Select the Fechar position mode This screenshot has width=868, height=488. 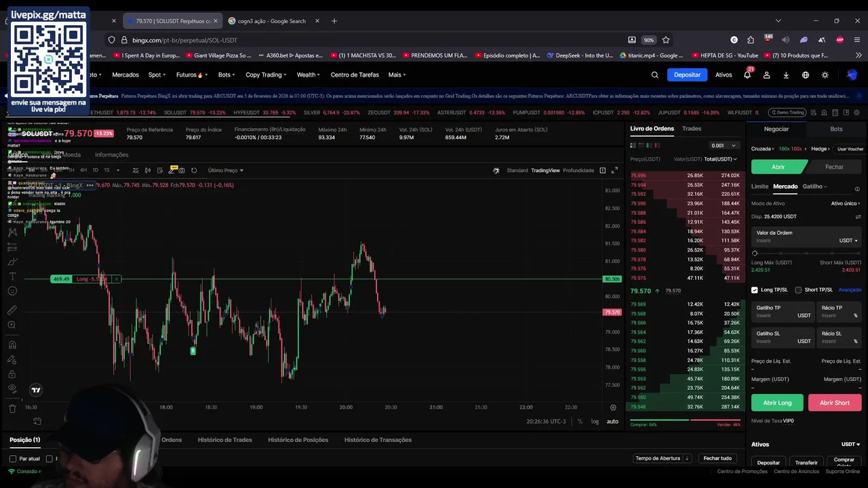pos(834,167)
